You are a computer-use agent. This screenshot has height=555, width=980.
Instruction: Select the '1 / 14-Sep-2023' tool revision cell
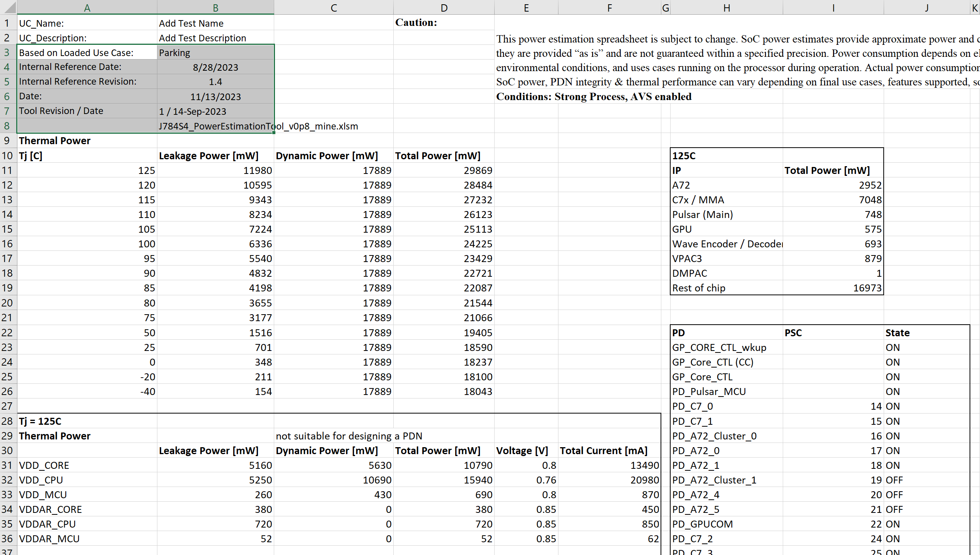tap(215, 111)
